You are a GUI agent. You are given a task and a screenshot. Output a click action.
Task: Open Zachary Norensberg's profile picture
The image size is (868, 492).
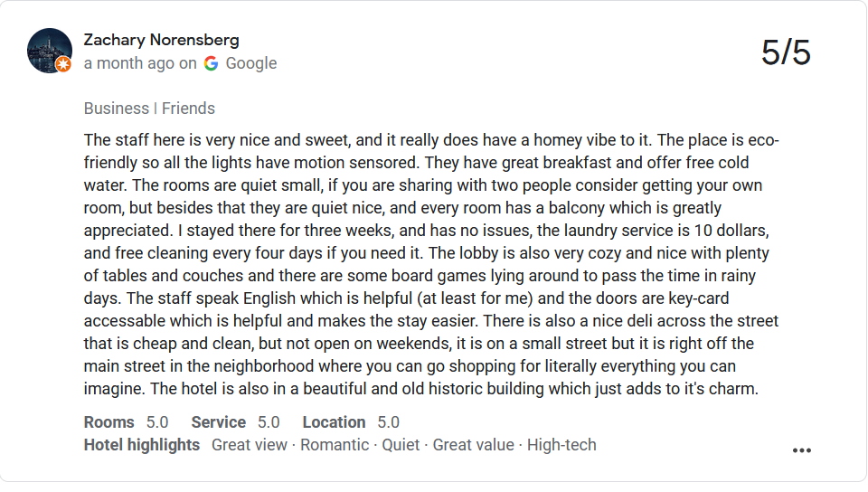49,50
